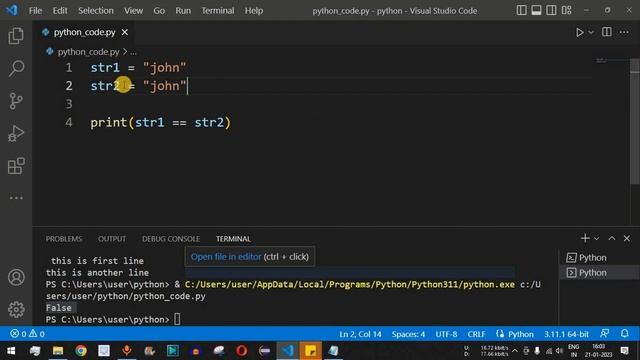Select the first Python terminal in list
The height and width of the screenshot is (360, 640).
[598, 258]
